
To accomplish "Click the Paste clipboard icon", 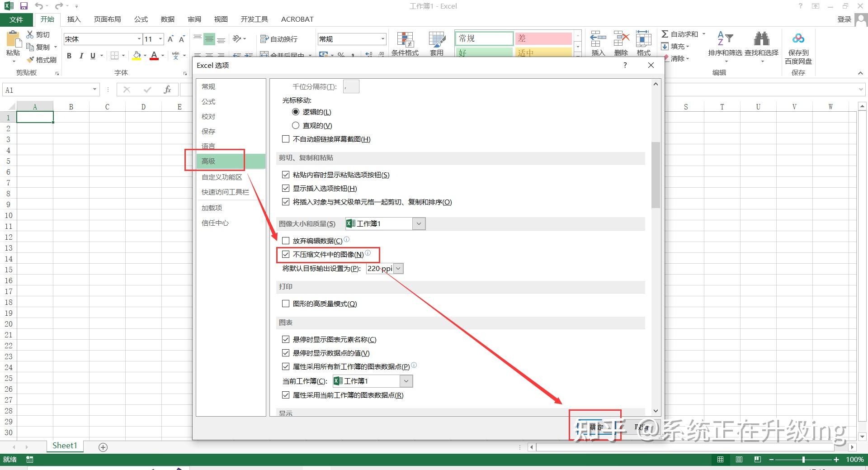I will tap(13, 39).
